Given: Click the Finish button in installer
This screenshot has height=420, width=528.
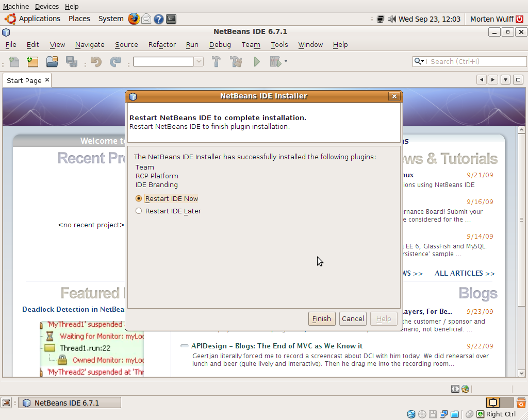Looking at the screenshot, I should click(x=322, y=318).
